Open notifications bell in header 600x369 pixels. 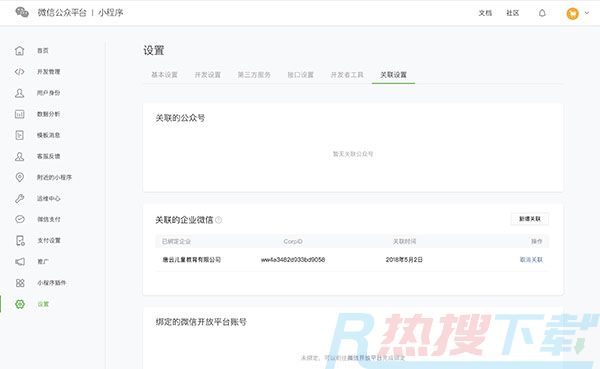click(542, 13)
